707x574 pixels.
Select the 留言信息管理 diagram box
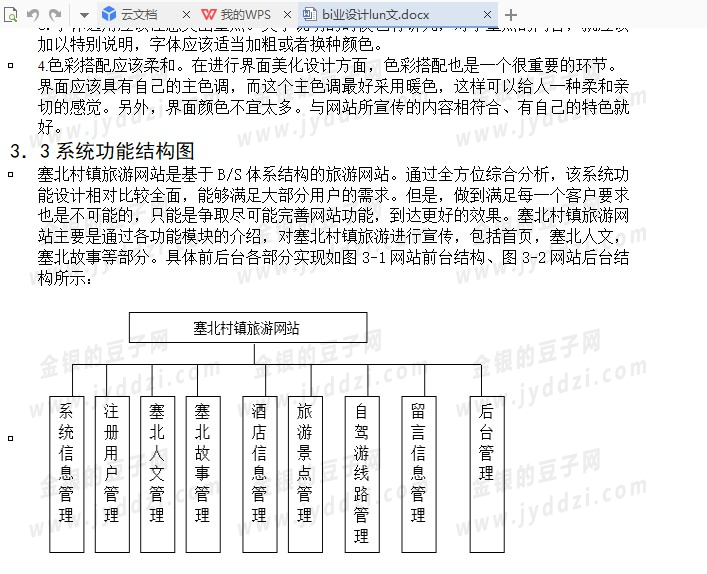419,474
